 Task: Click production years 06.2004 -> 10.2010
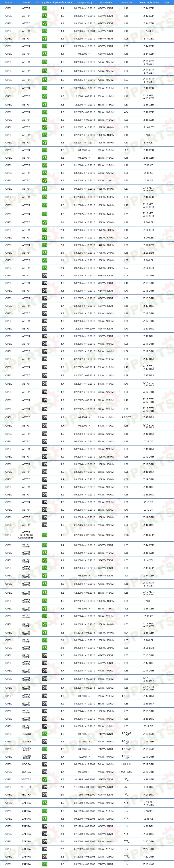84,441
